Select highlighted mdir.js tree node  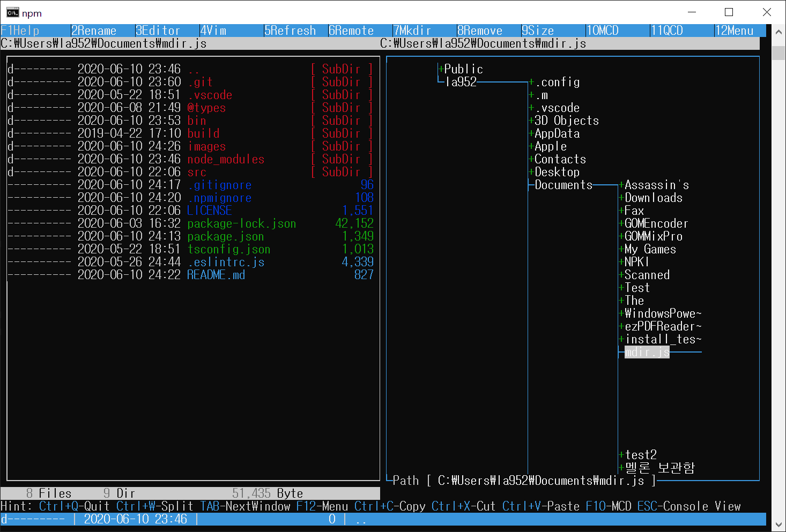coord(647,352)
